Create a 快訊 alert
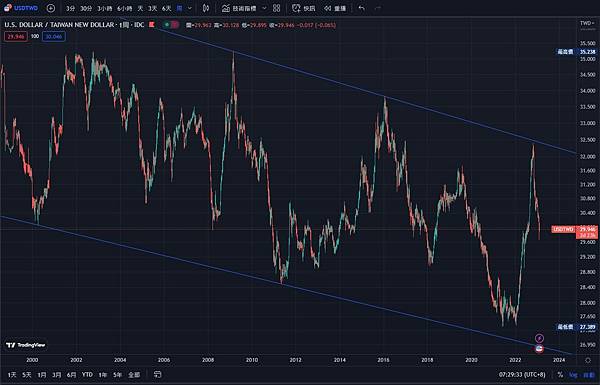600x385 pixels. pyautogui.click(x=304, y=8)
